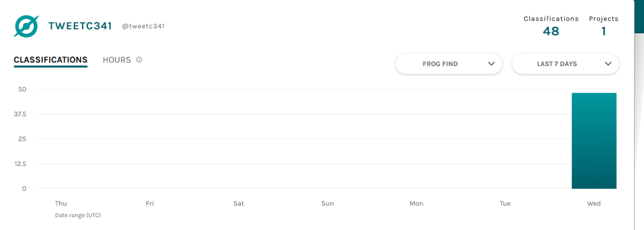Viewport: 644px width, 230px height.
Task: Click the TWEETC341 display name
Action: click(x=80, y=26)
